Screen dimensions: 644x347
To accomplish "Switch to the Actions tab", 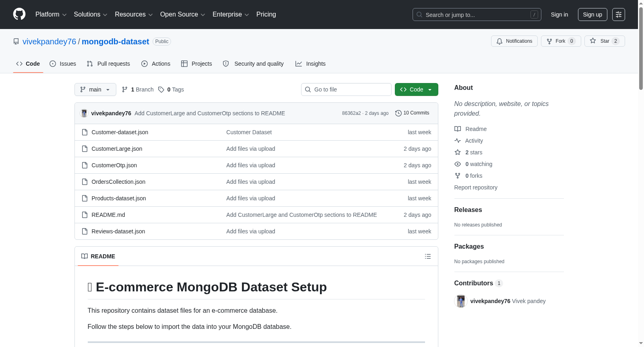I will 156,64.
